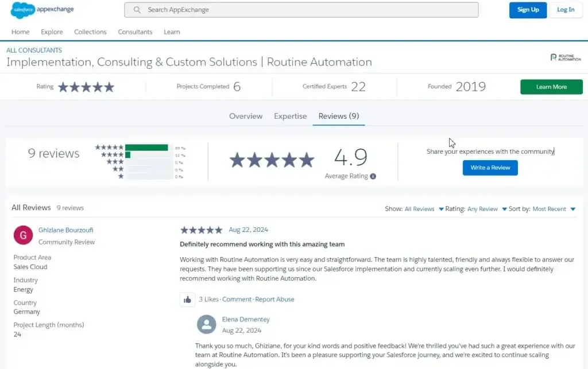
Task: Focus the Search AppExchange field
Action: (301, 10)
